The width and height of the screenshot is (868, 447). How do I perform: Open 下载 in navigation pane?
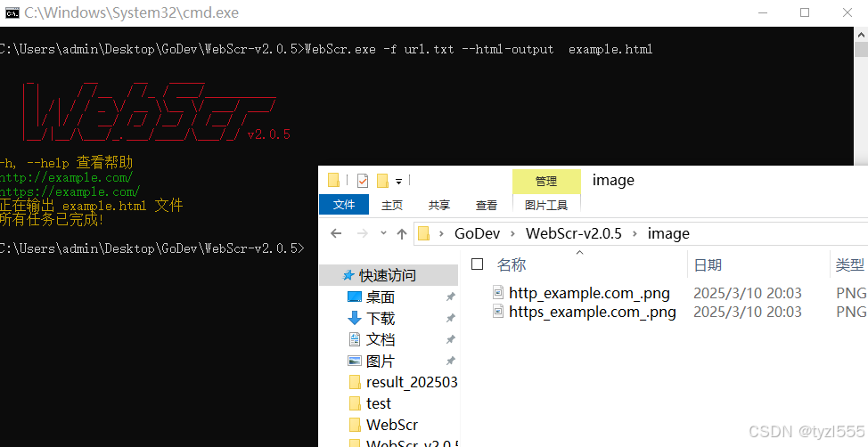(x=381, y=318)
